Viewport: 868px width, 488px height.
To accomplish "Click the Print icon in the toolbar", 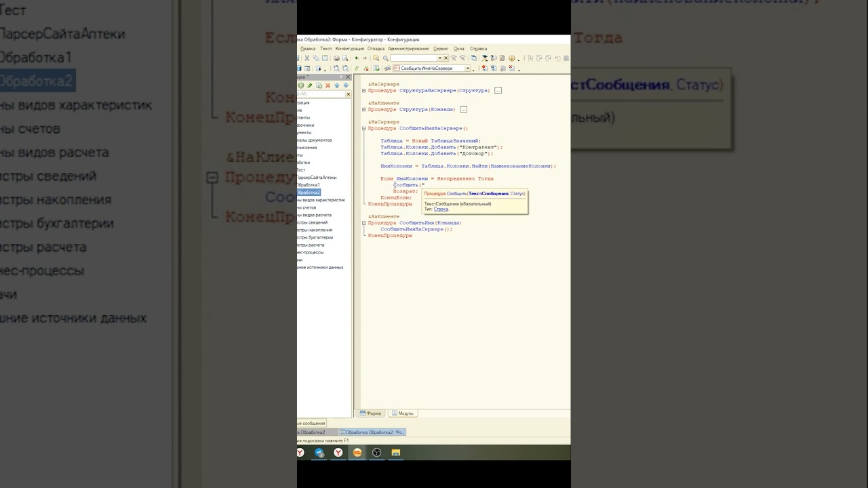I will click(336, 58).
